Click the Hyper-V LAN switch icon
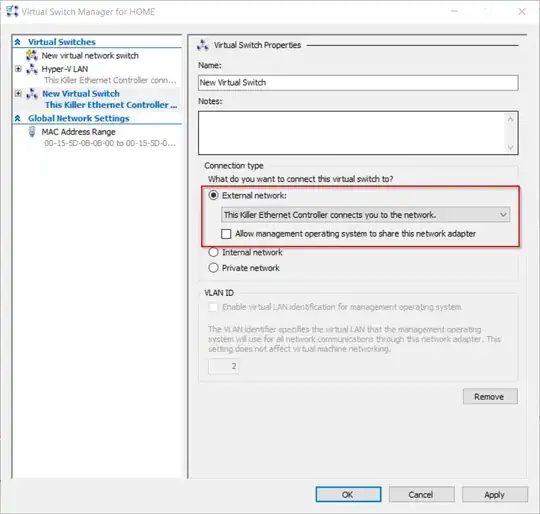The width and height of the screenshot is (540, 514). pos(32,69)
